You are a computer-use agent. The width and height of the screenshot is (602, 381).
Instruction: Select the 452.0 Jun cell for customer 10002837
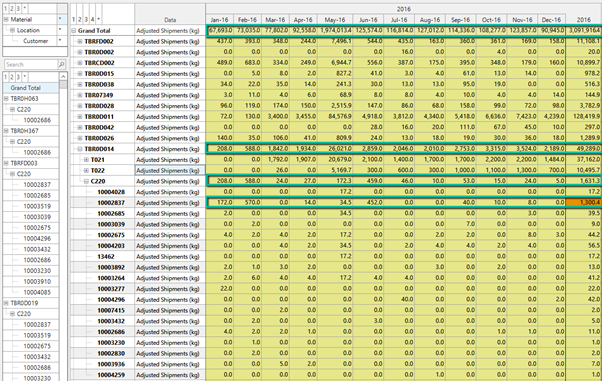[368, 202]
